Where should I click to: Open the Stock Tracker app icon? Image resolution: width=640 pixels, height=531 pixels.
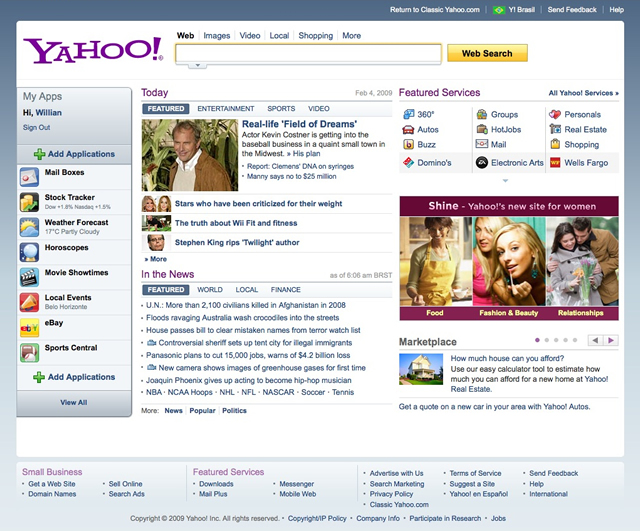(29, 202)
